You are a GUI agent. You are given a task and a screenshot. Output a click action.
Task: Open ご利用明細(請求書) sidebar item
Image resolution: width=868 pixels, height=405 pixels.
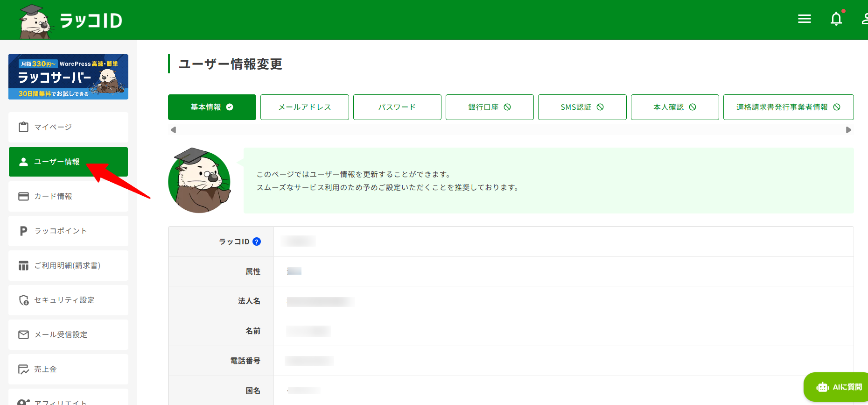(68, 265)
